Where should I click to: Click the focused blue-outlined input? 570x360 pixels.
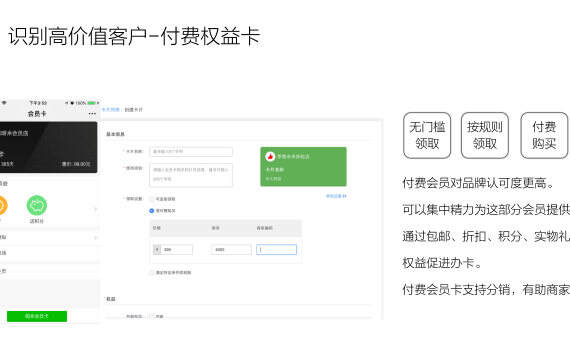coord(276,249)
